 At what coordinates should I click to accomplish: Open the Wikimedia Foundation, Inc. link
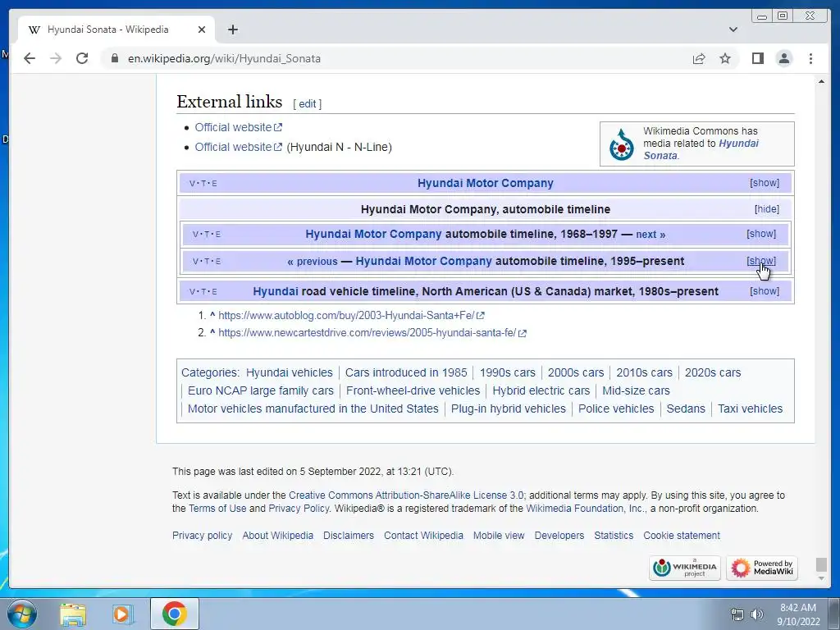point(586,509)
